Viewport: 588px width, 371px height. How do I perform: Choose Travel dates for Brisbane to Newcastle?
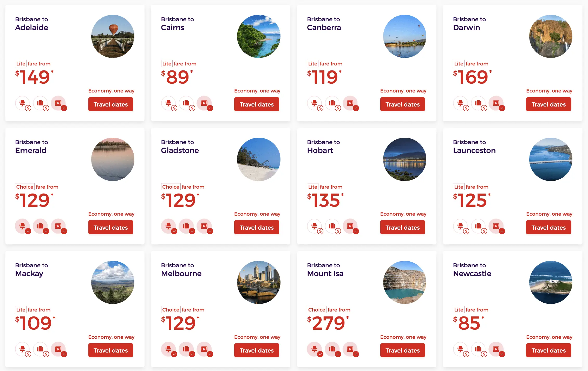[x=548, y=350]
